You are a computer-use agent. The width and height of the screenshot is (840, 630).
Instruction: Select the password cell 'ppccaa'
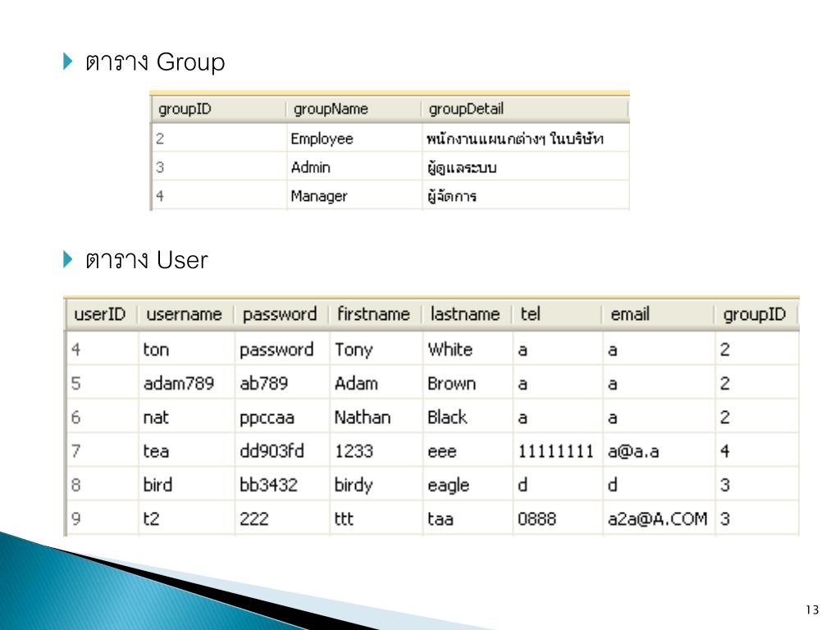[x=282, y=417]
